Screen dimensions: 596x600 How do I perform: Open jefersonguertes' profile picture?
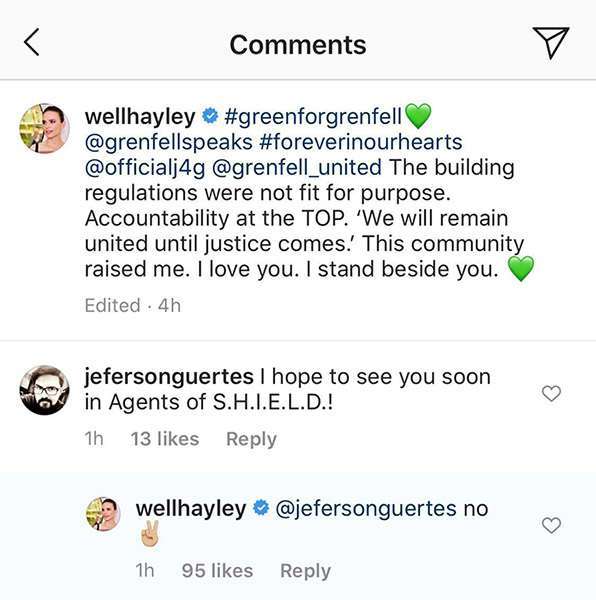click(x=44, y=390)
